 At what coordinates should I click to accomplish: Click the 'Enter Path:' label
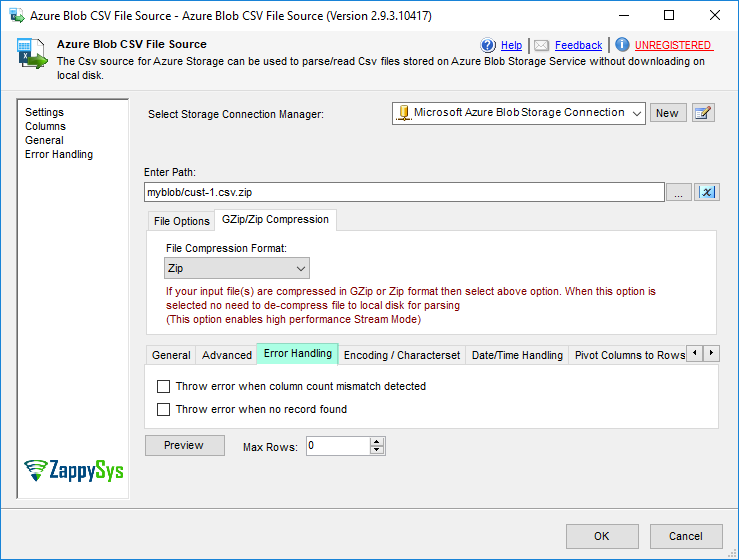coord(170,173)
